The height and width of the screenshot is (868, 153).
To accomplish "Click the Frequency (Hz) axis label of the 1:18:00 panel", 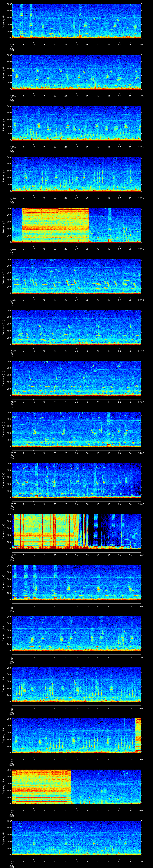I will 3,225.
